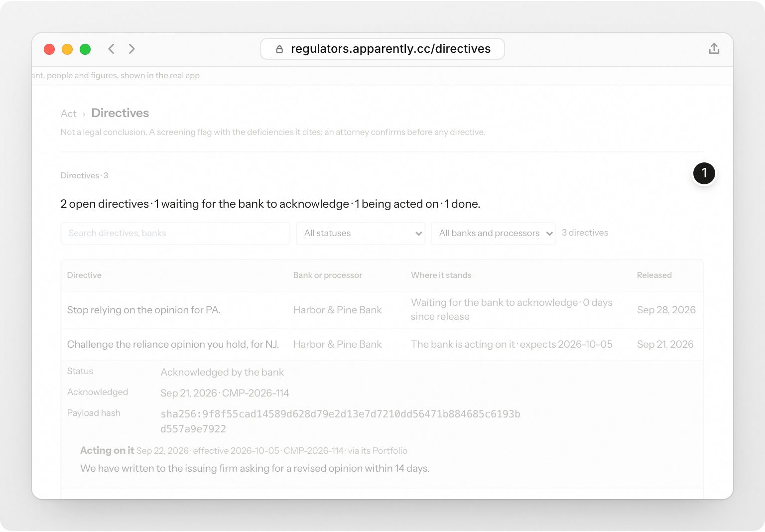The height and width of the screenshot is (532, 765).
Task: Click The bank is acting on it status
Action: pos(511,344)
